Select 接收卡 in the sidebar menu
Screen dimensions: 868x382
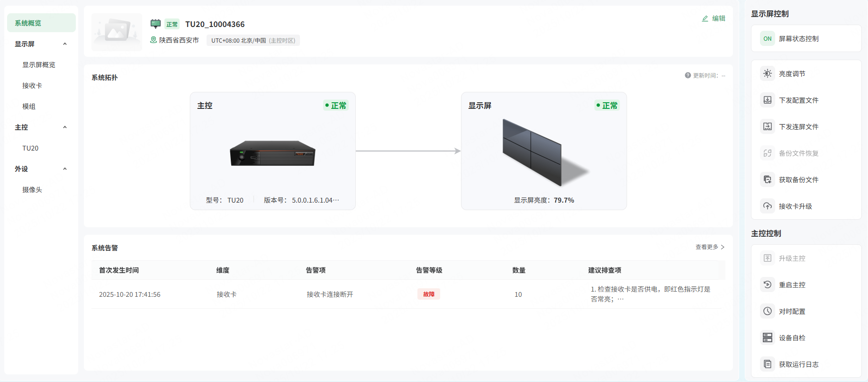[x=32, y=86]
